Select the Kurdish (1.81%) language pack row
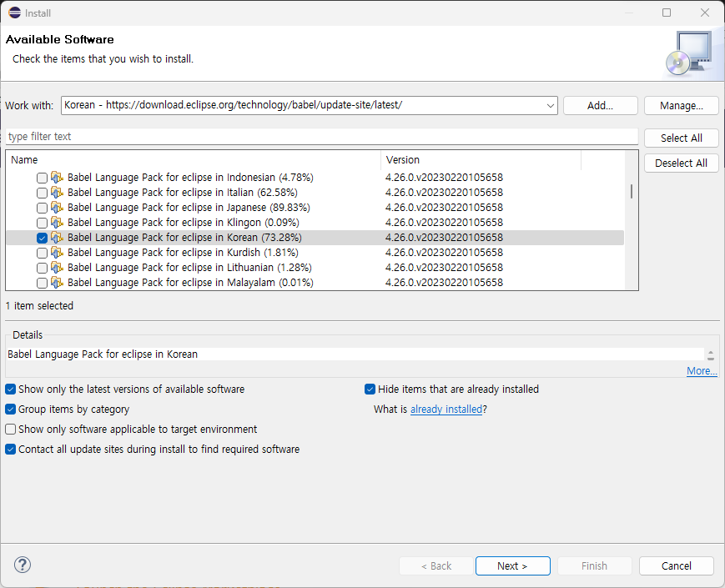 pyautogui.click(x=315, y=253)
